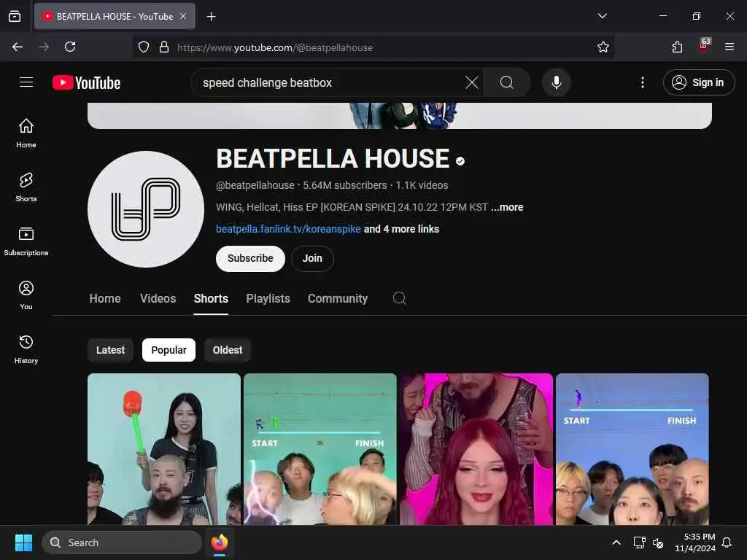Image resolution: width=747 pixels, height=560 pixels.
Task: Open the taskbar clock and date
Action: (x=695, y=542)
